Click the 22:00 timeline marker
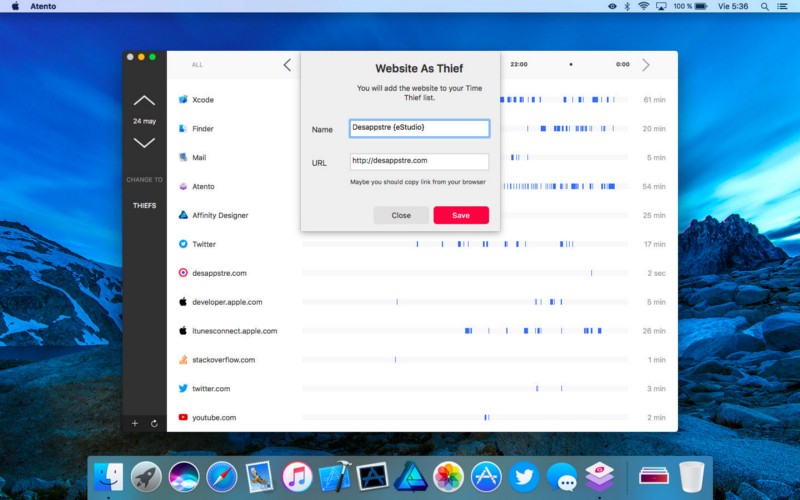The image size is (800, 500). click(519, 64)
